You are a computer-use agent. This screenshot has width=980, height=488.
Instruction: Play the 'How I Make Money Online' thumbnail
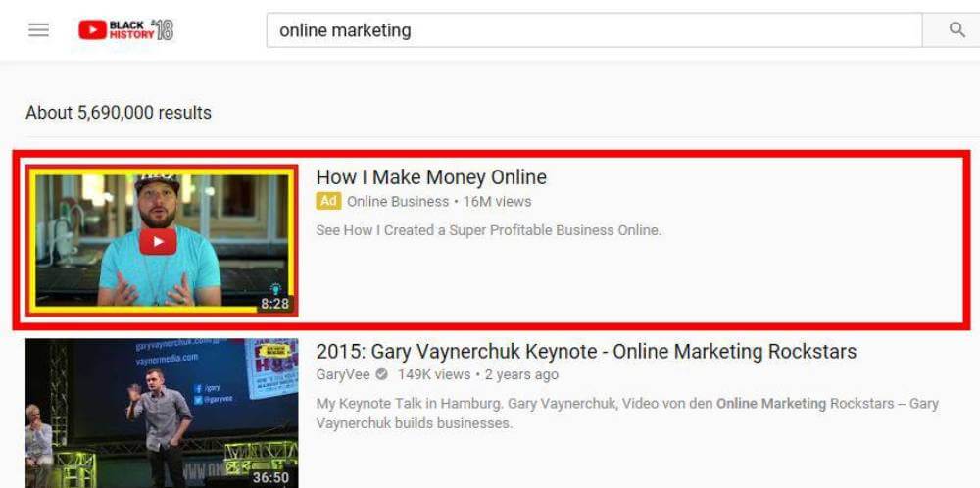pos(162,240)
